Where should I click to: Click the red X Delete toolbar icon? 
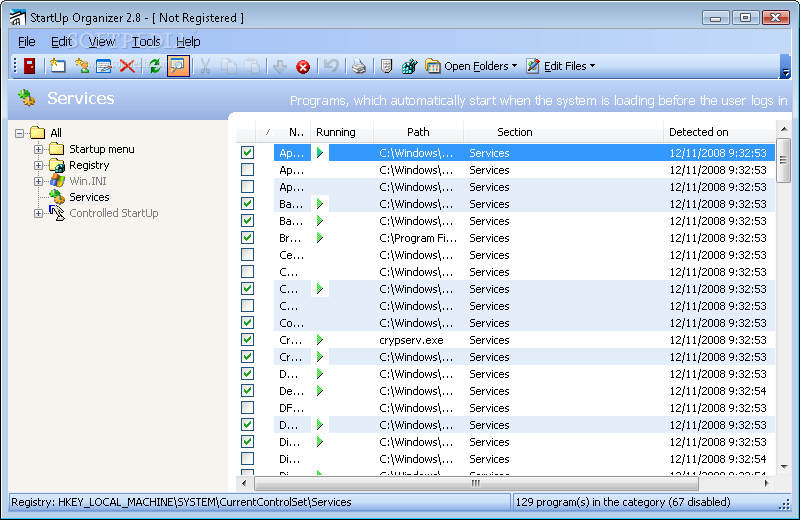click(127, 66)
